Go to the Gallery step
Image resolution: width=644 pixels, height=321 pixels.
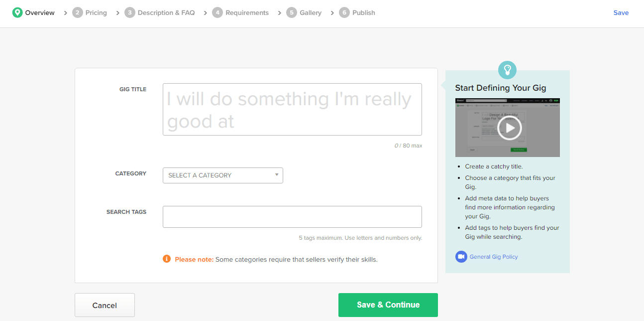pyautogui.click(x=311, y=12)
